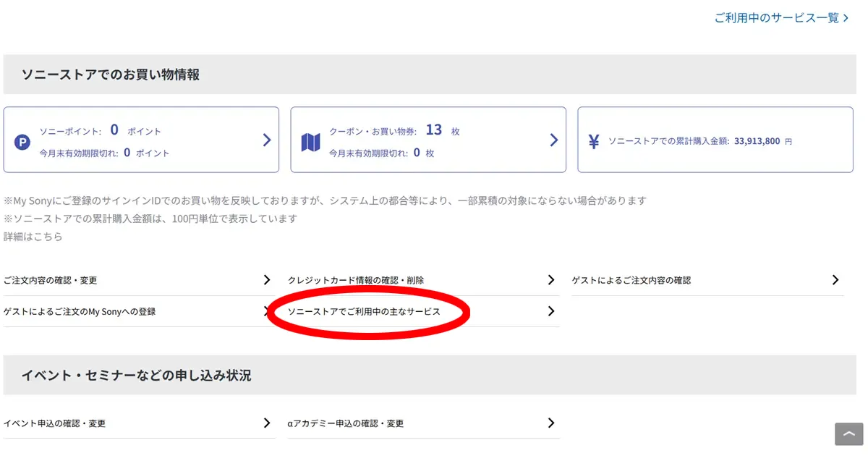Click 今月末有効期限切れ: 0 ポイント text

105,153
